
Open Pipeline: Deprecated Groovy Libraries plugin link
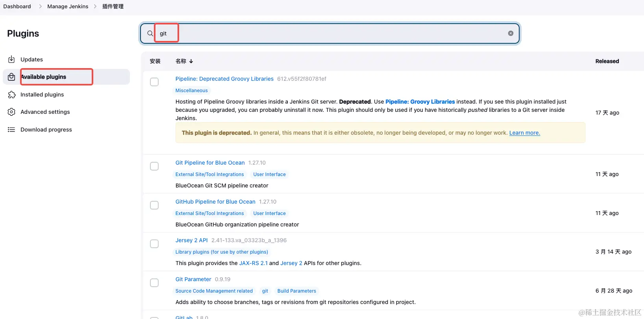click(x=224, y=79)
